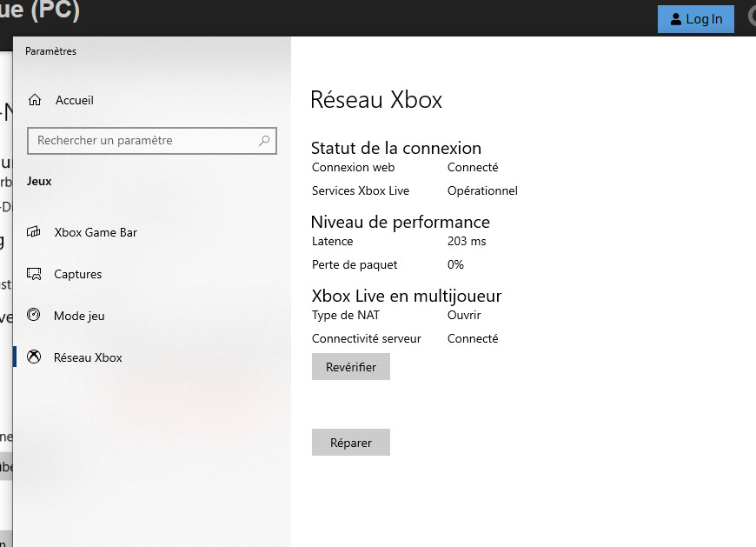Click the Opérationnel Xbox Live status
Viewport: 756px width, 547px height.
click(482, 190)
